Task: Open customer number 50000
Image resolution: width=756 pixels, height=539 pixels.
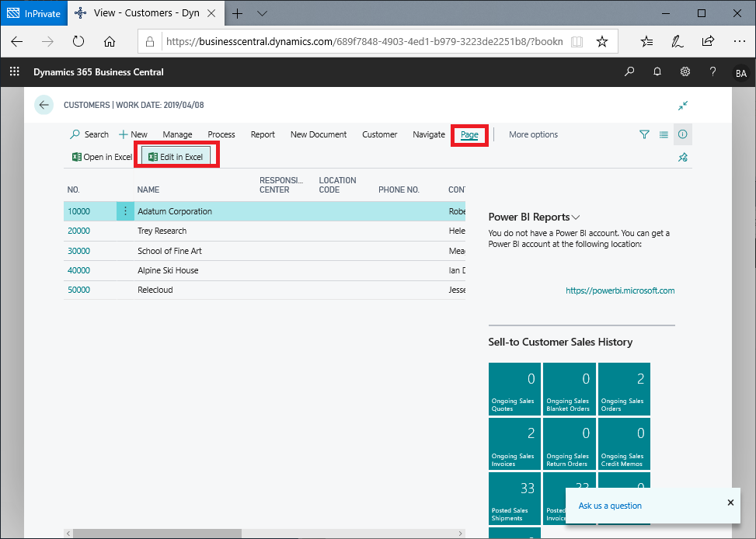Action: coord(78,290)
